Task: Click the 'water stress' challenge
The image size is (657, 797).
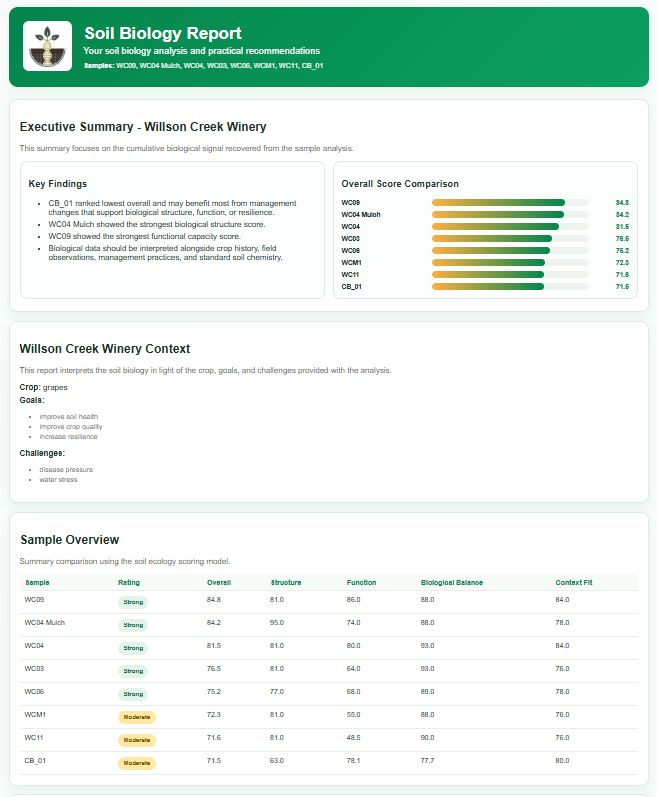Action: point(58,480)
